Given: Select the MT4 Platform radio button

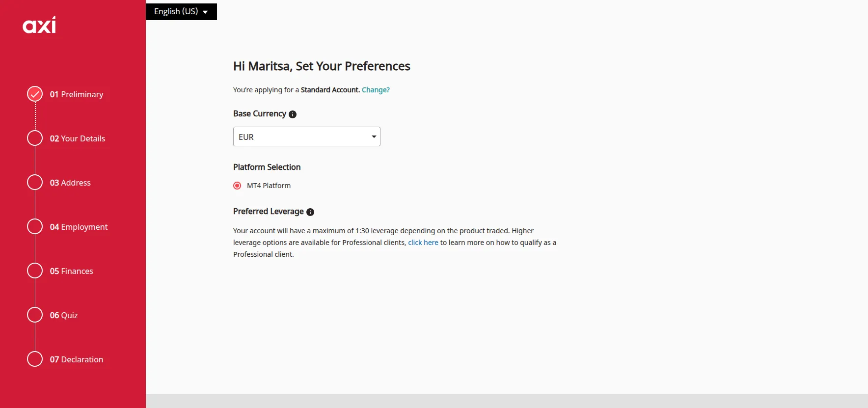Looking at the screenshot, I should pyautogui.click(x=237, y=186).
